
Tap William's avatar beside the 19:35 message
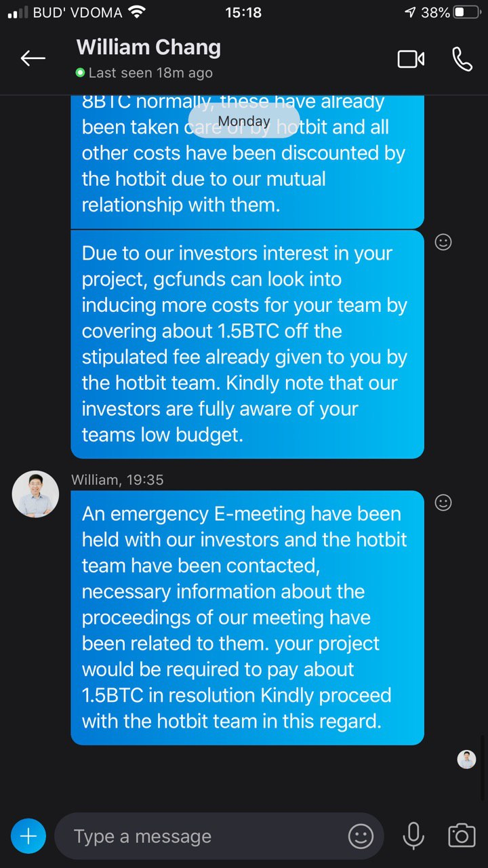(35, 494)
